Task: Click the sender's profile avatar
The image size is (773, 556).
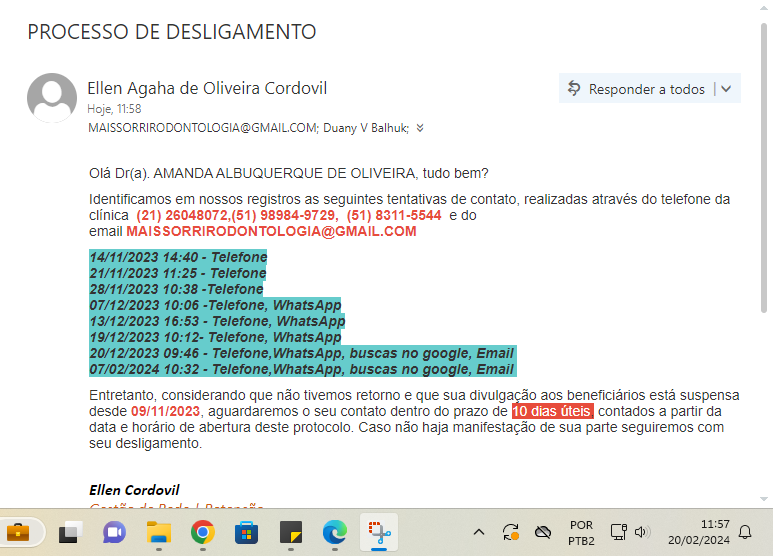Action: tap(52, 98)
